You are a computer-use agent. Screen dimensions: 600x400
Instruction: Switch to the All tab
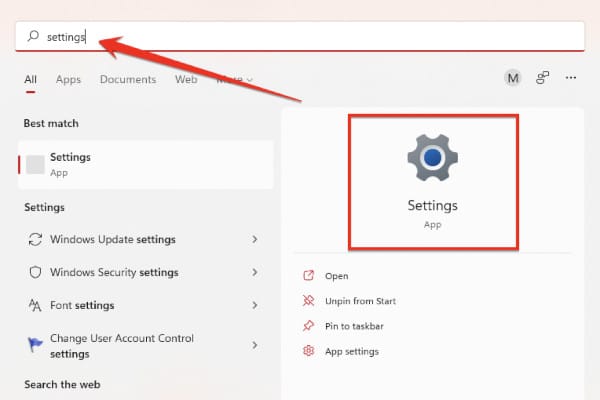(31, 79)
